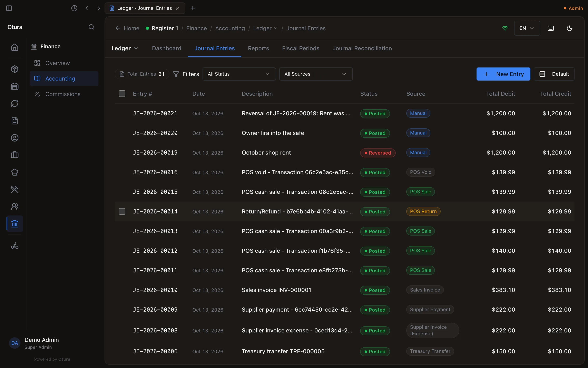
Task: Open the crossed utensils sidebar icon
Action: point(14,189)
